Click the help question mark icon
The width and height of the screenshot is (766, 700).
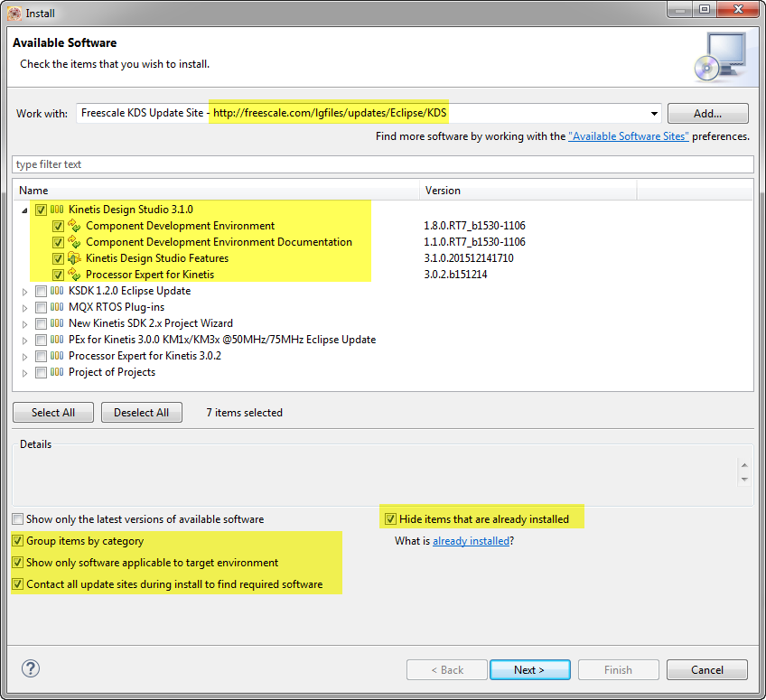(30, 669)
